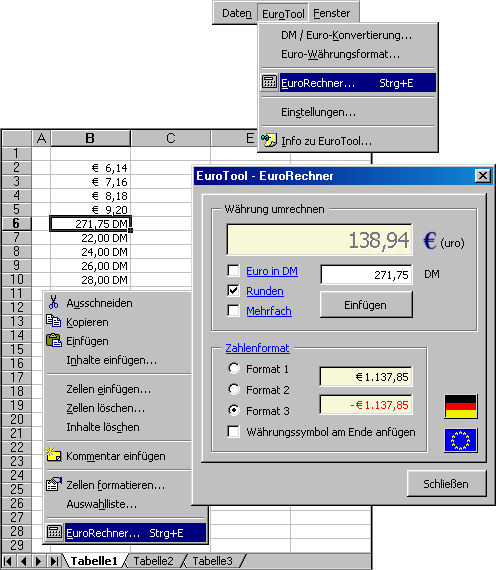Select column B header
This screenshot has width=496, height=570.
point(90,139)
